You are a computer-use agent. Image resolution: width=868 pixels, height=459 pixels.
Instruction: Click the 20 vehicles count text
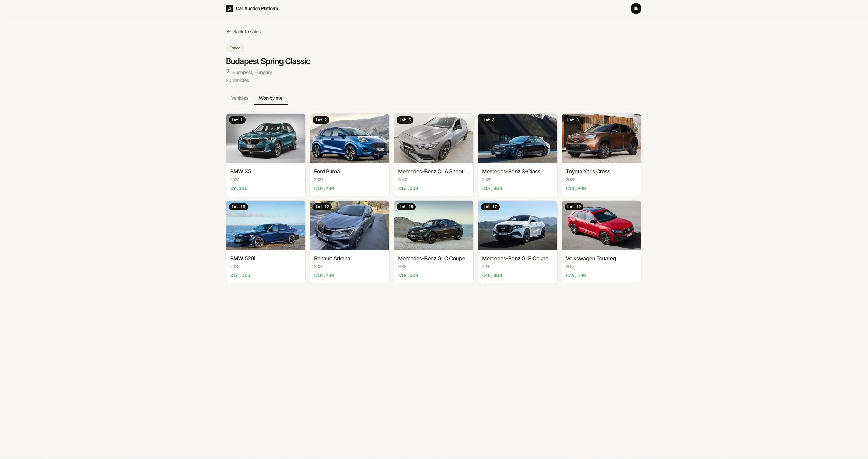click(237, 80)
